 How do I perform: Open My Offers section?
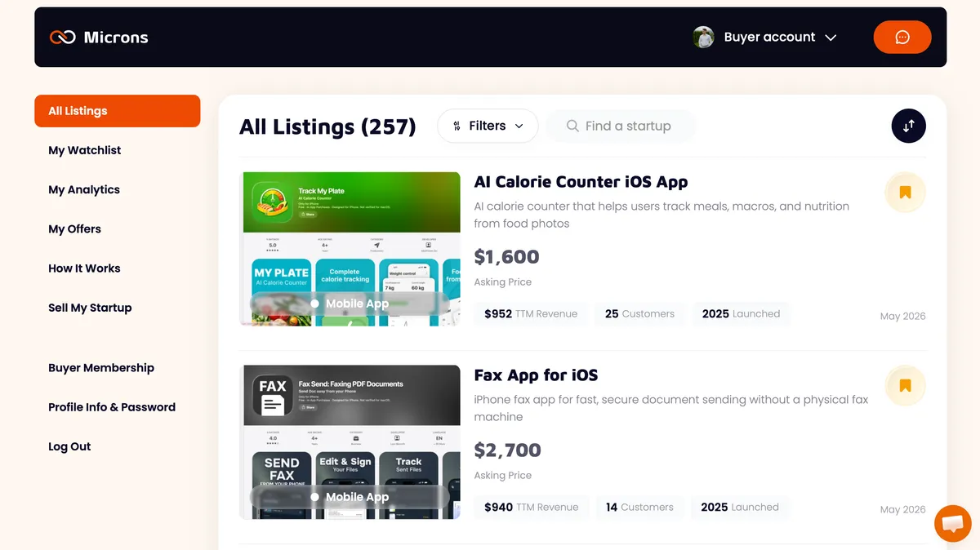pos(74,228)
